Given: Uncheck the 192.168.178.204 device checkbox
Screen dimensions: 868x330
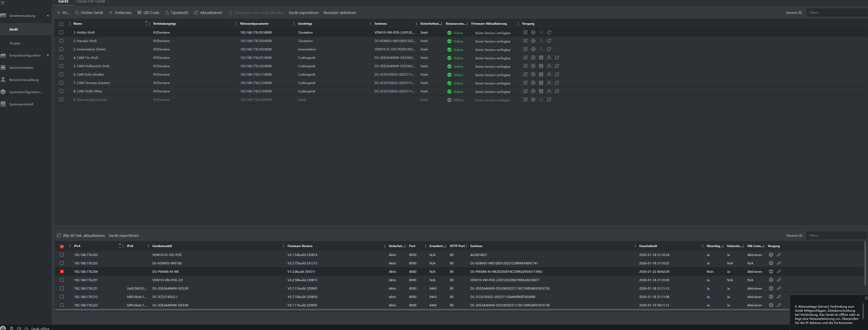Looking at the screenshot, I should pos(62,272).
